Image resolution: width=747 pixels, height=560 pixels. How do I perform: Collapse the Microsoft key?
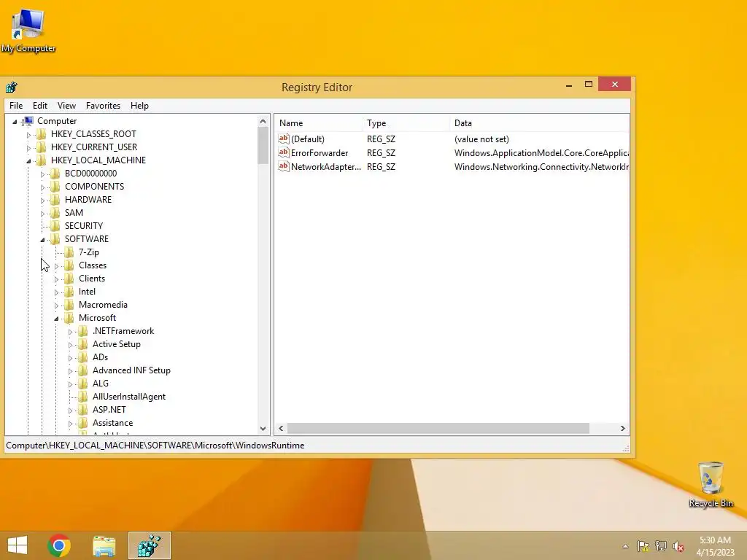[x=56, y=319]
